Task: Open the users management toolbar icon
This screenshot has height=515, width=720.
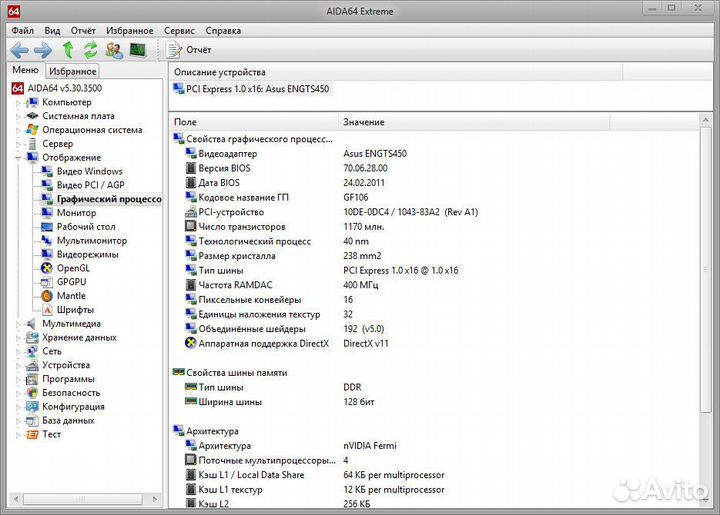Action: pyautogui.click(x=114, y=50)
